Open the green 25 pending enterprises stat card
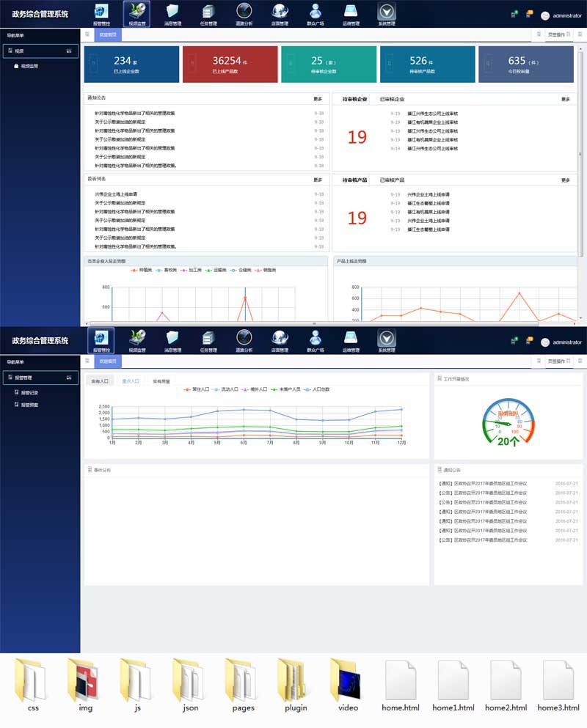587x728 pixels. pos(329,64)
